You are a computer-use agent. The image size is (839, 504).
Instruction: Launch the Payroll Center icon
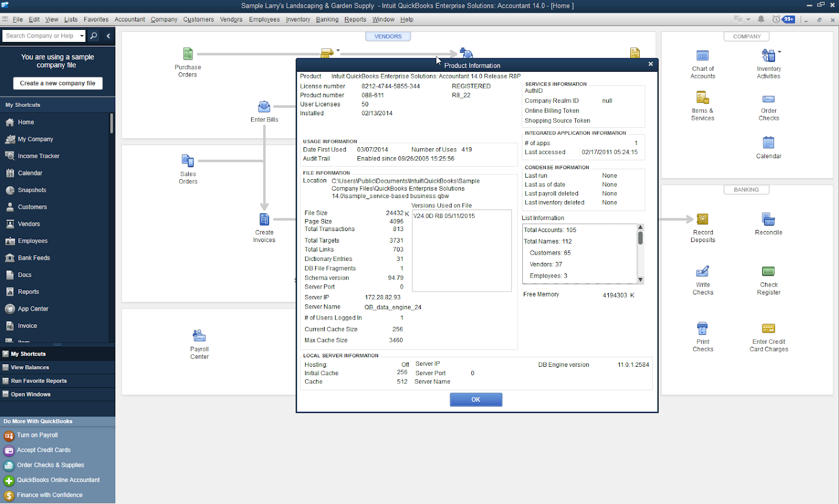point(199,335)
